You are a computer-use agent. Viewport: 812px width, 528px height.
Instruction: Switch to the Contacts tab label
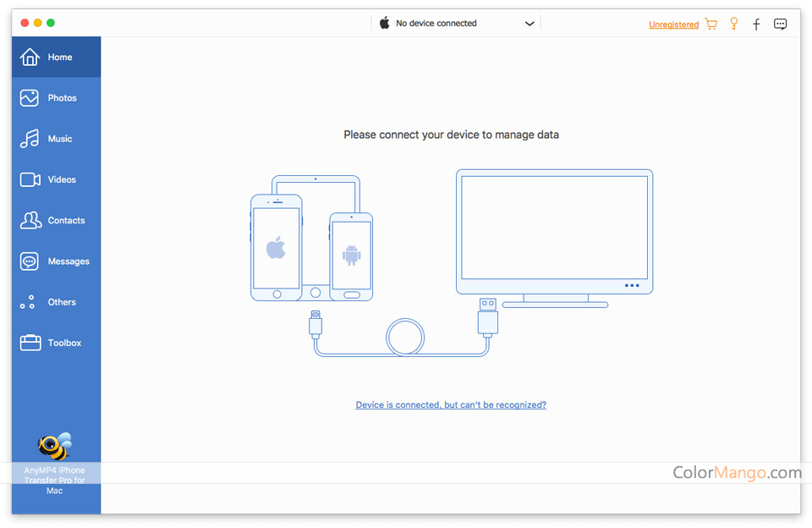click(x=66, y=221)
